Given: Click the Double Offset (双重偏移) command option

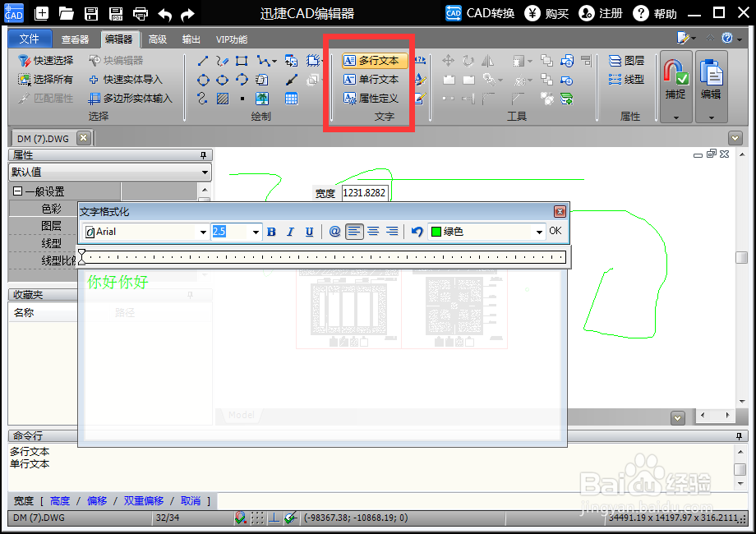Looking at the screenshot, I should coord(144,501).
